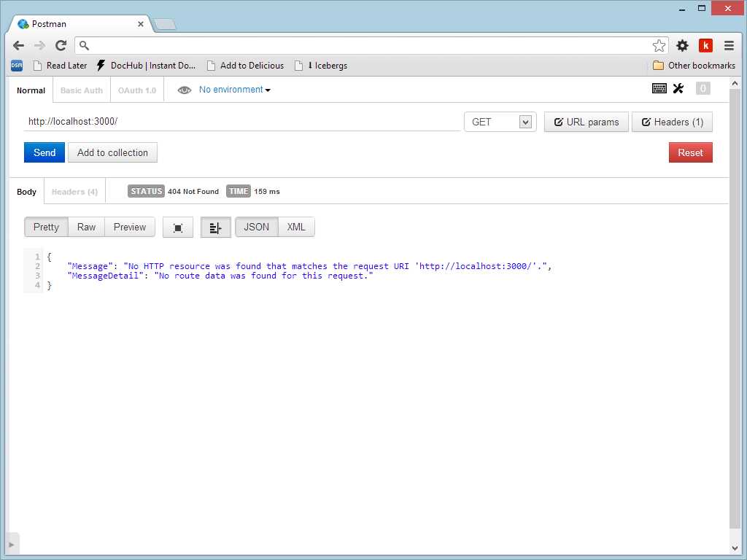Image resolution: width=747 pixels, height=560 pixels.
Task: Bookmark page with the star icon
Action: [659, 46]
